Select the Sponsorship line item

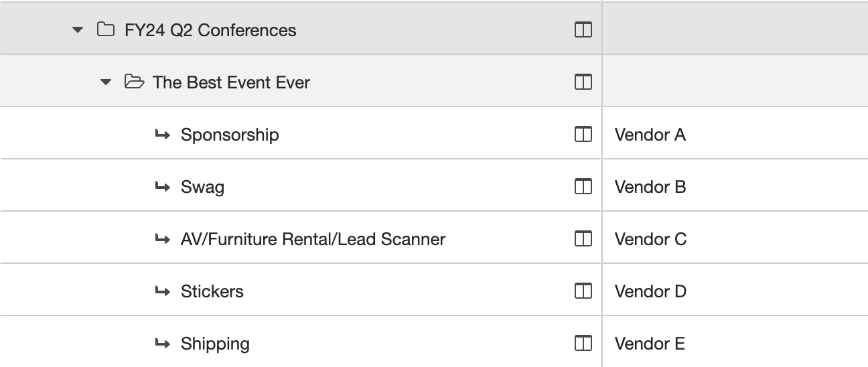[230, 135]
